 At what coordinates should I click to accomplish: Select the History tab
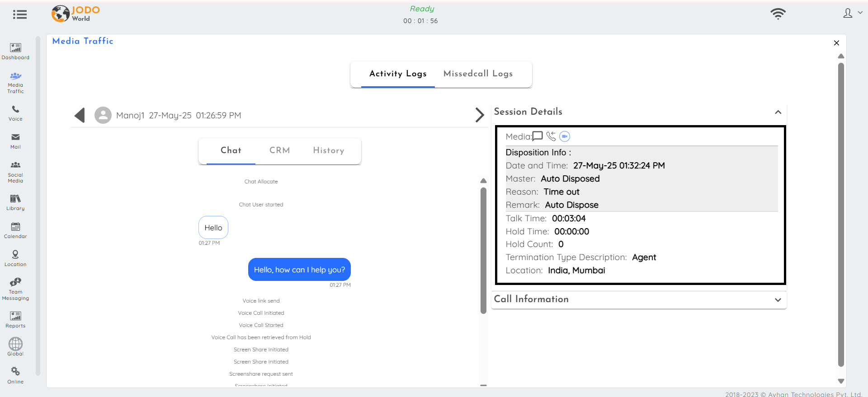[329, 150]
